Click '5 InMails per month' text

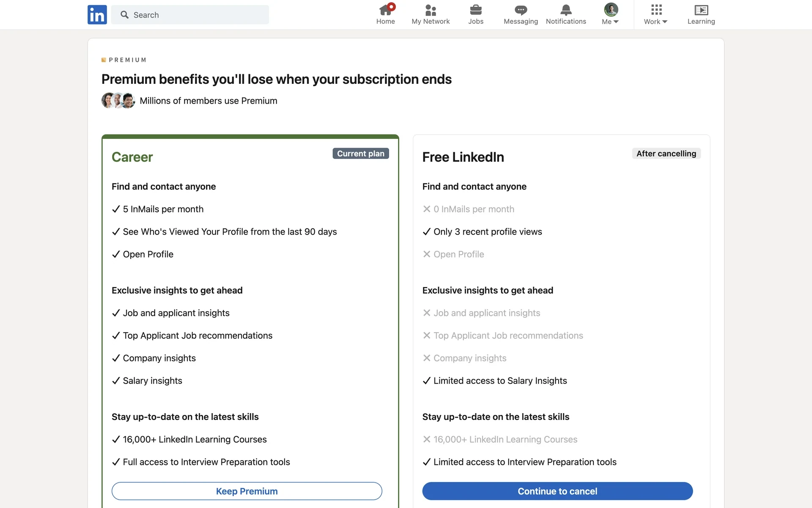(x=163, y=209)
